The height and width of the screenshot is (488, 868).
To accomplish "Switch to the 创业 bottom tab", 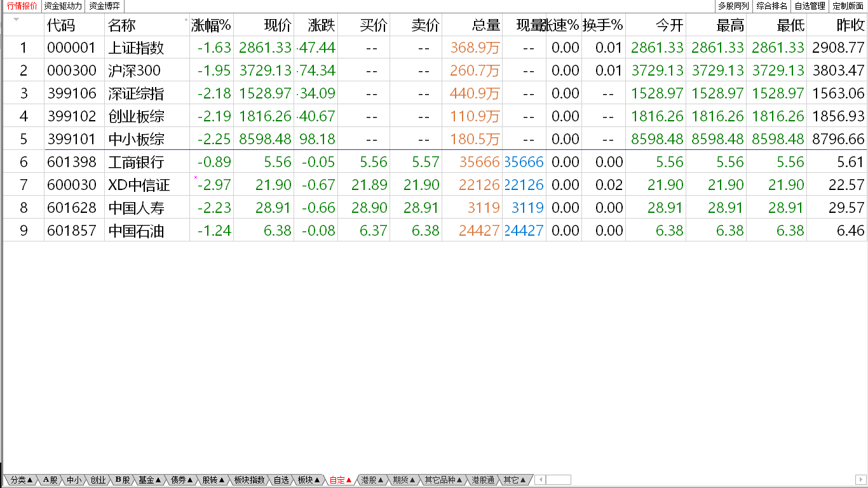I will pyautogui.click(x=98, y=480).
